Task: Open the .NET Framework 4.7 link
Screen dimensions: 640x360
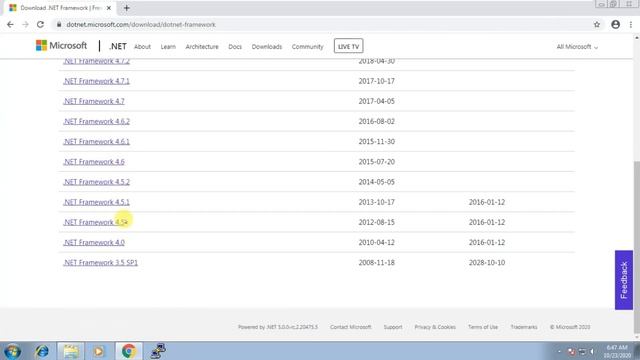Action: [x=93, y=101]
